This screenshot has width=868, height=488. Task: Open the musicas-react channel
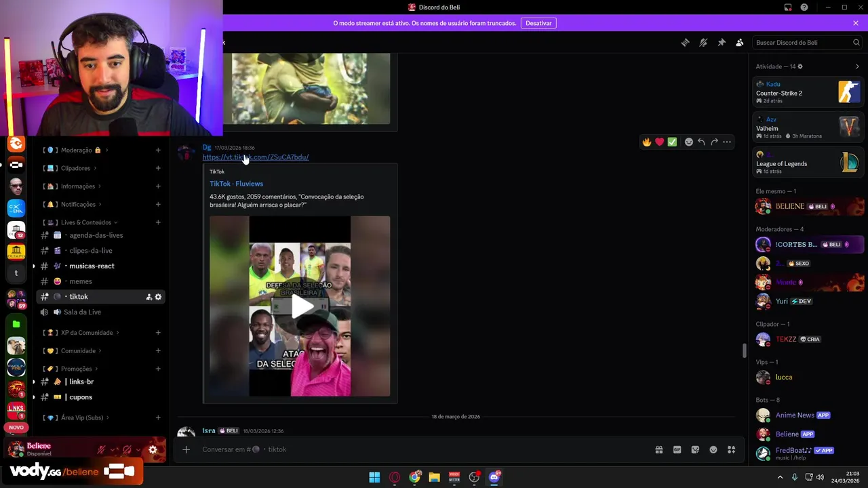point(100,266)
